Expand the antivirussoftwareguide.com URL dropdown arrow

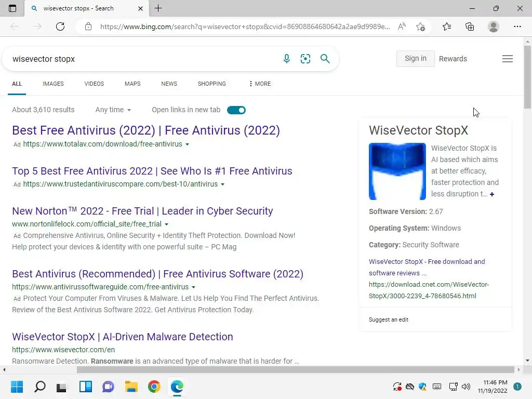(193, 287)
